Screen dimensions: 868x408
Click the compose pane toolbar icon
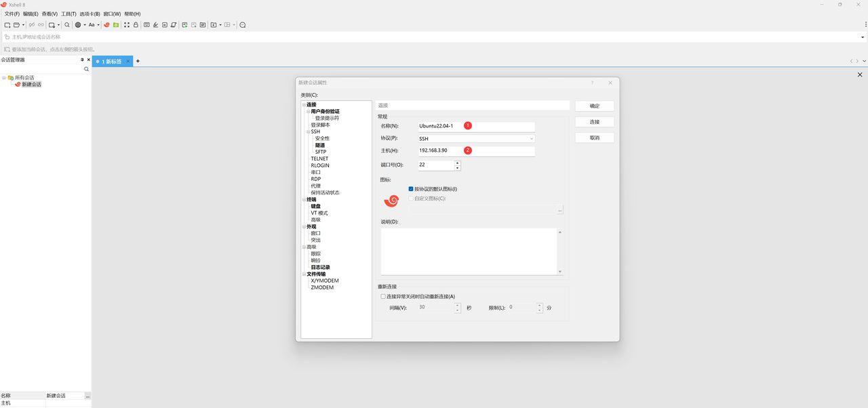click(x=203, y=25)
